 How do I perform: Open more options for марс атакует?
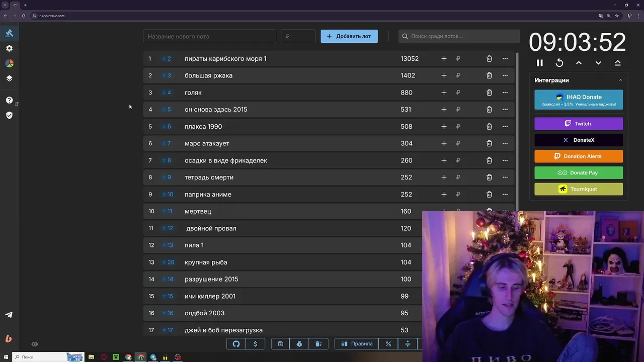[505, 143]
